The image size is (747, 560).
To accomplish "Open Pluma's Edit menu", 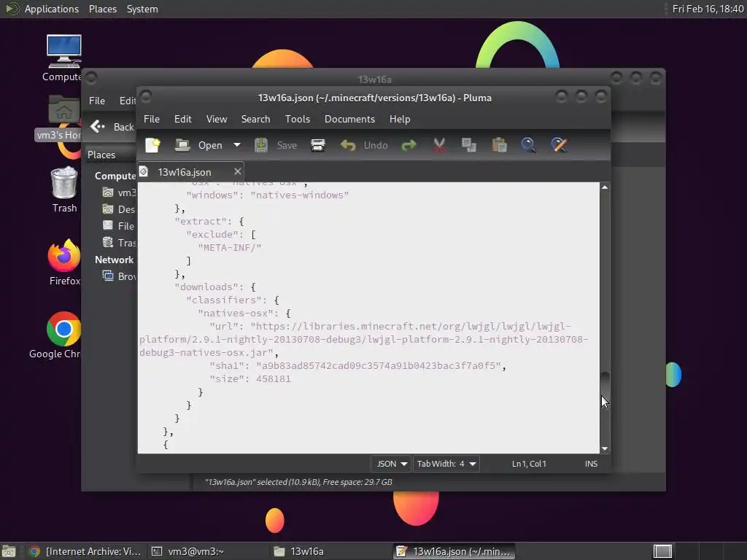I will click(x=182, y=119).
